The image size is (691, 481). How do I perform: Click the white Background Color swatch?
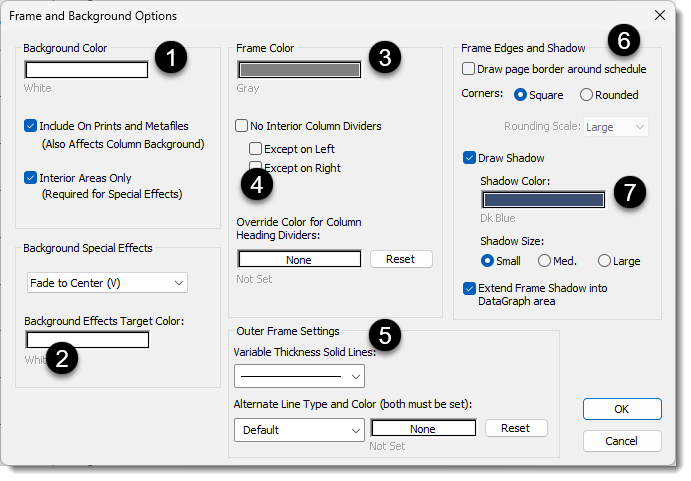tap(86, 70)
